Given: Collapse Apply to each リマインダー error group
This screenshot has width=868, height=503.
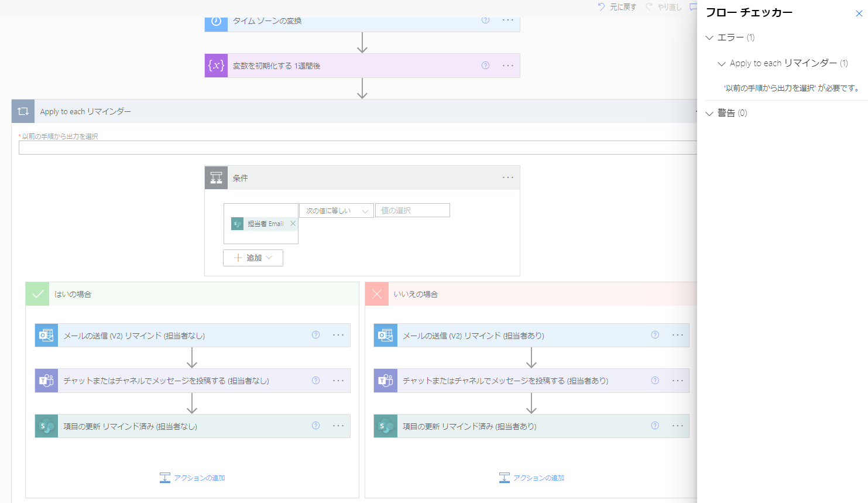Looking at the screenshot, I should tap(722, 63).
